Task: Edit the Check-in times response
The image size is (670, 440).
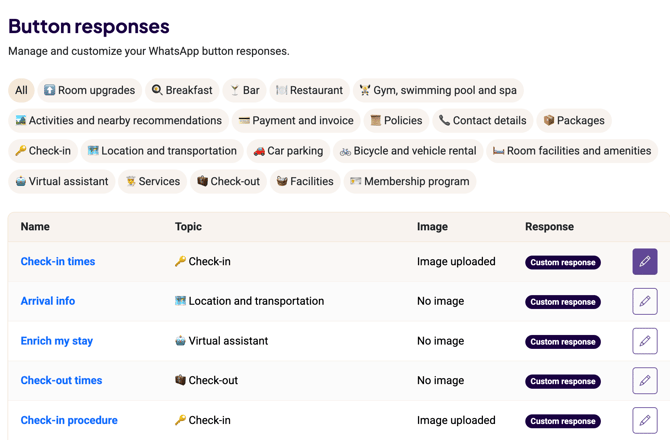Action: pos(644,262)
